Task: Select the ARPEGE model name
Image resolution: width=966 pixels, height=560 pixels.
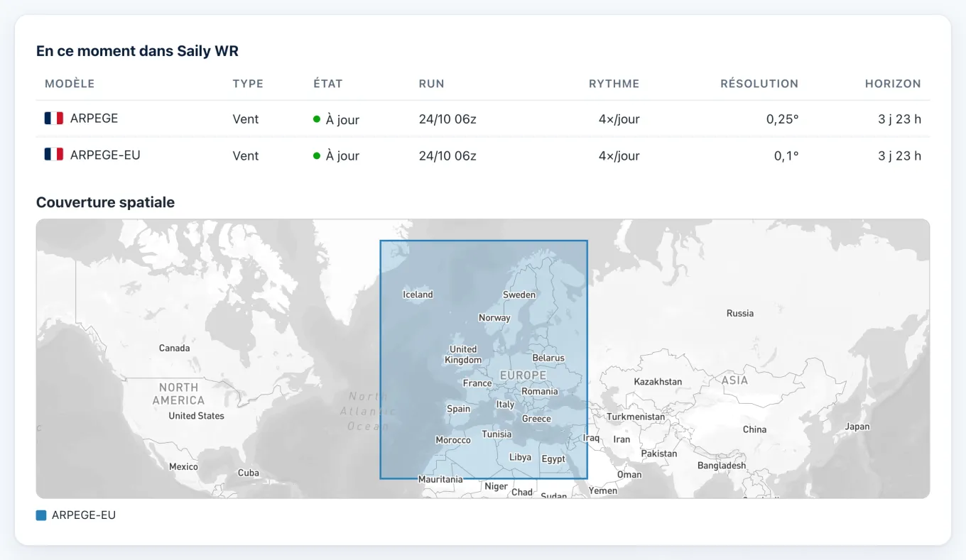Action: point(94,119)
